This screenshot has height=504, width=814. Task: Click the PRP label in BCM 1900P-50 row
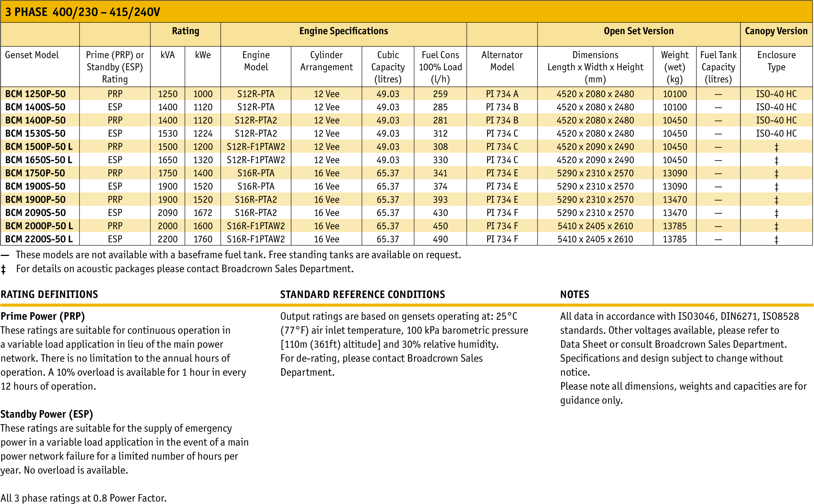pos(115,200)
